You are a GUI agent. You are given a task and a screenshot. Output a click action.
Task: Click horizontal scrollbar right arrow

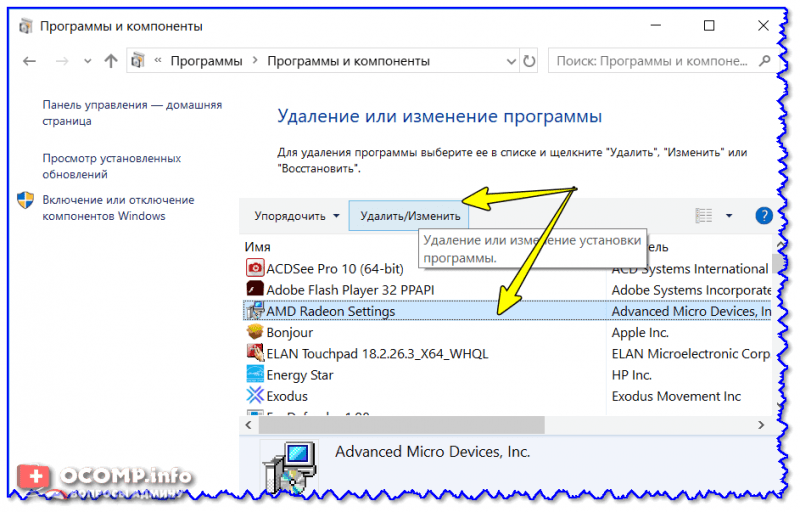point(761,425)
